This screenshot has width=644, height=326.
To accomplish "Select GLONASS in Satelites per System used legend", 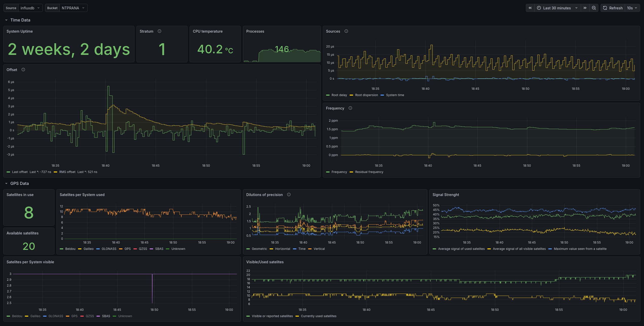I will click(109, 249).
